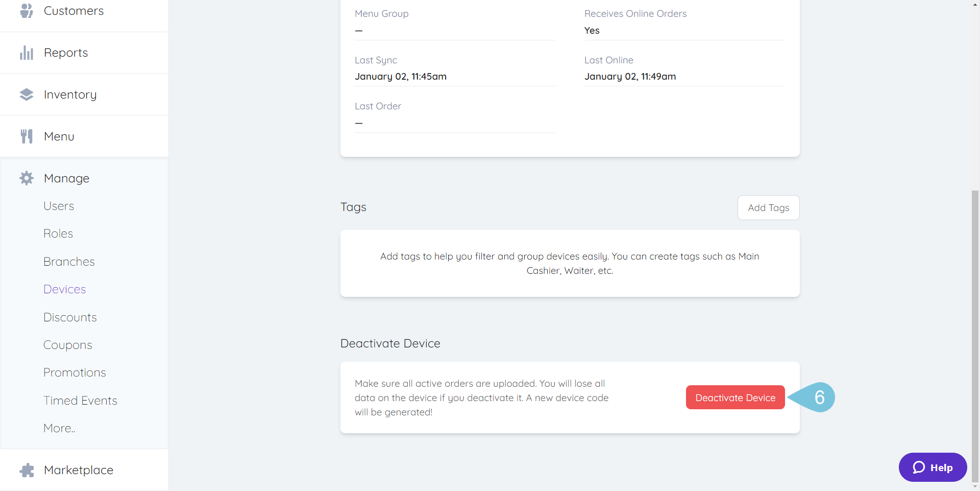This screenshot has width=980, height=491.
Task: Go to the Discounts page
Action: (x=70, y=317)
